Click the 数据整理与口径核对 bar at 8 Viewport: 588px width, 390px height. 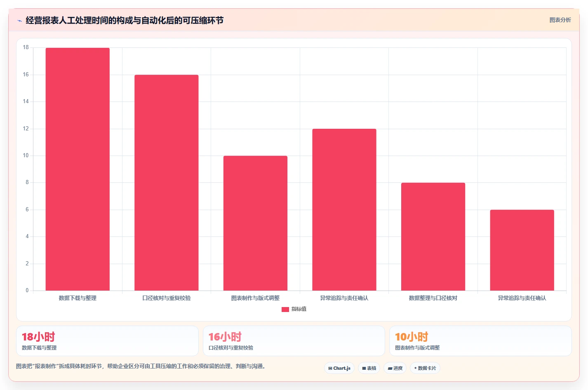click(x=433, y=236)
